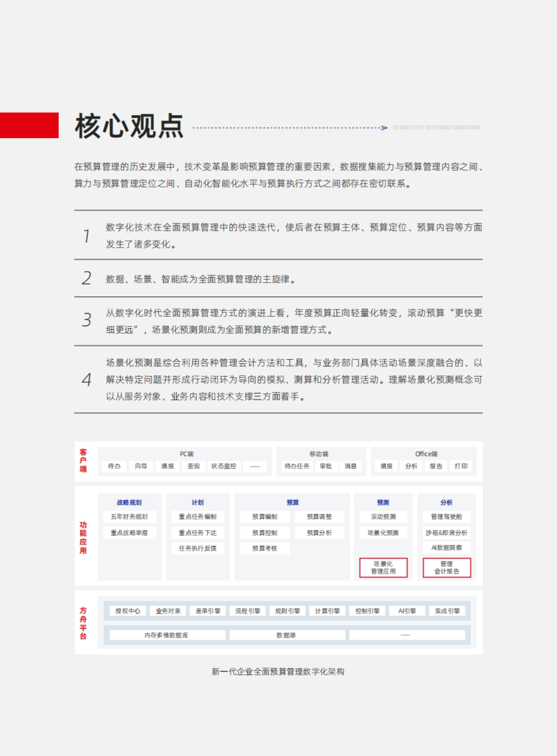Click 表单引擎 box

(208, 611)
